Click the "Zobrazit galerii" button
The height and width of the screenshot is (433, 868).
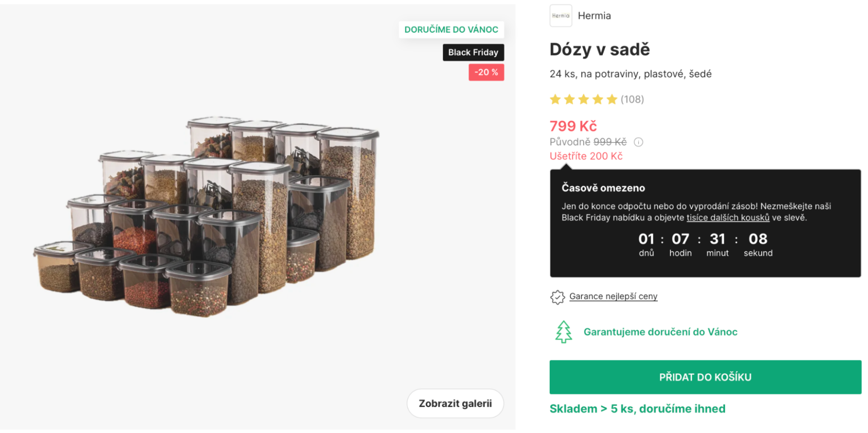[455, 404]
